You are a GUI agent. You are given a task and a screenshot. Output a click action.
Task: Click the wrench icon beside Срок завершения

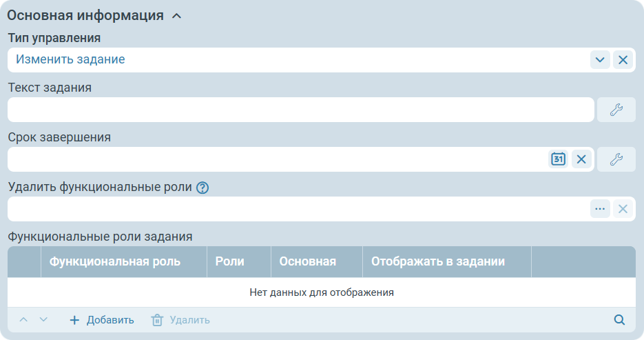pos(616,159)
